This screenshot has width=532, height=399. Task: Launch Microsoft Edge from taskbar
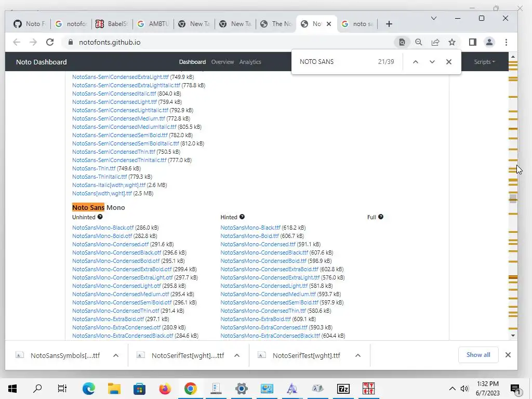88,389
